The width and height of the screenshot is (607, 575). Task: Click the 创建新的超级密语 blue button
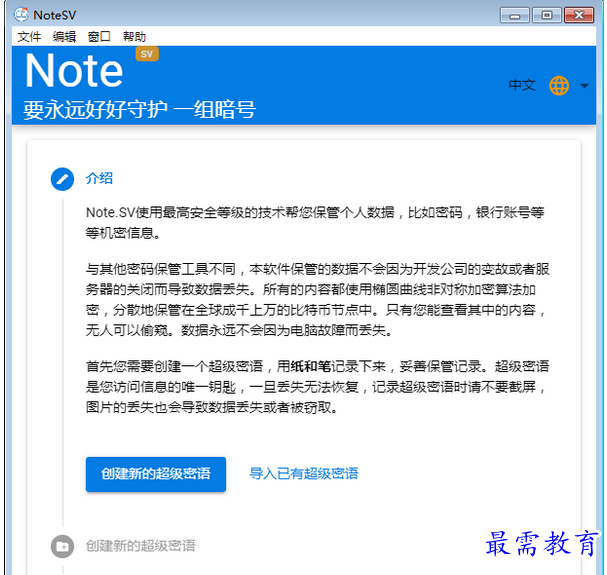click(x=156, y=474)
